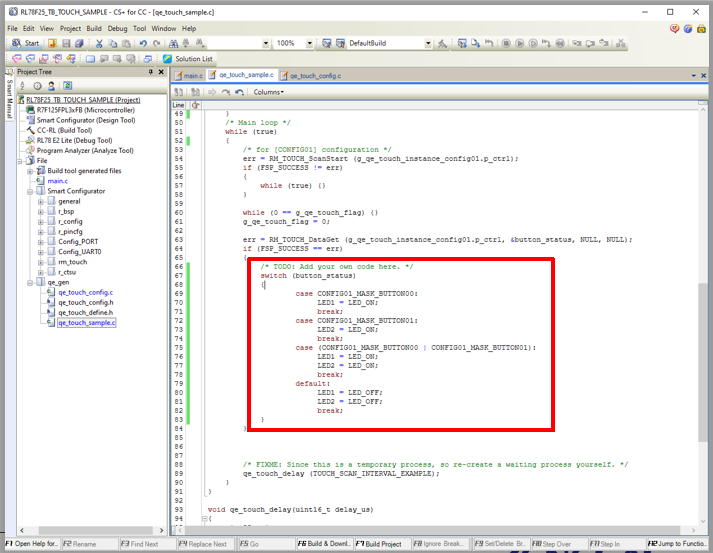Click F7 Build Project function key button

pyautogui.click(x=381, y=543)
